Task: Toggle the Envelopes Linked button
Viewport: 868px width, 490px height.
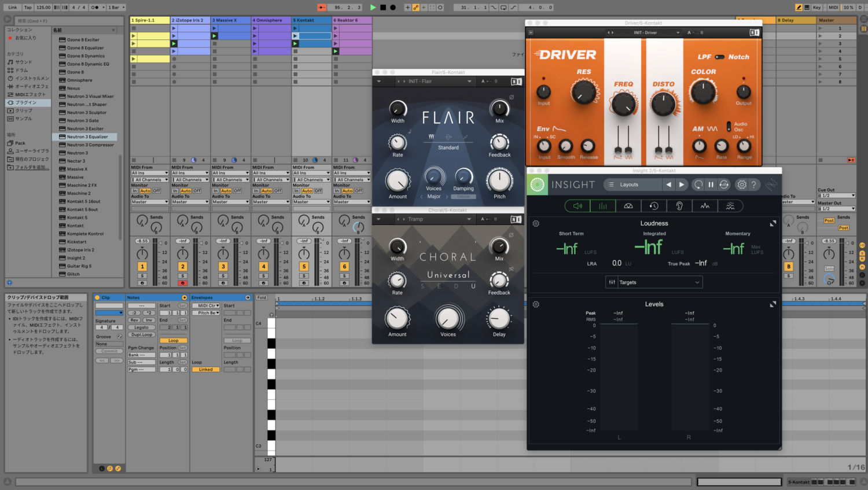Action: tap(206, 370)
